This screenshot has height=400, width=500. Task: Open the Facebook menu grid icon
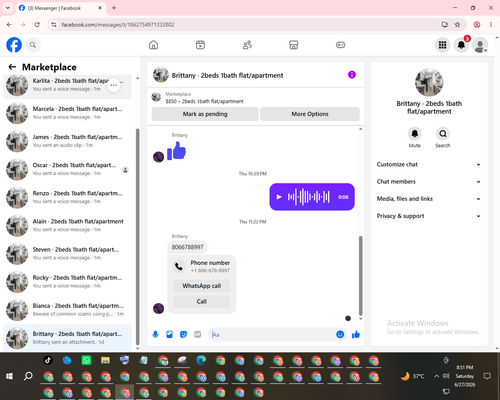click(x=442, y=45)
